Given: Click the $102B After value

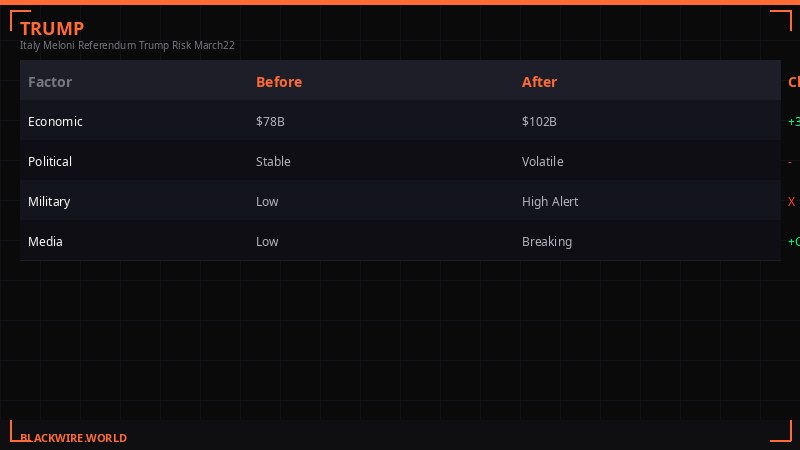Looking at the screenshot, I should (x=539, y=121).
